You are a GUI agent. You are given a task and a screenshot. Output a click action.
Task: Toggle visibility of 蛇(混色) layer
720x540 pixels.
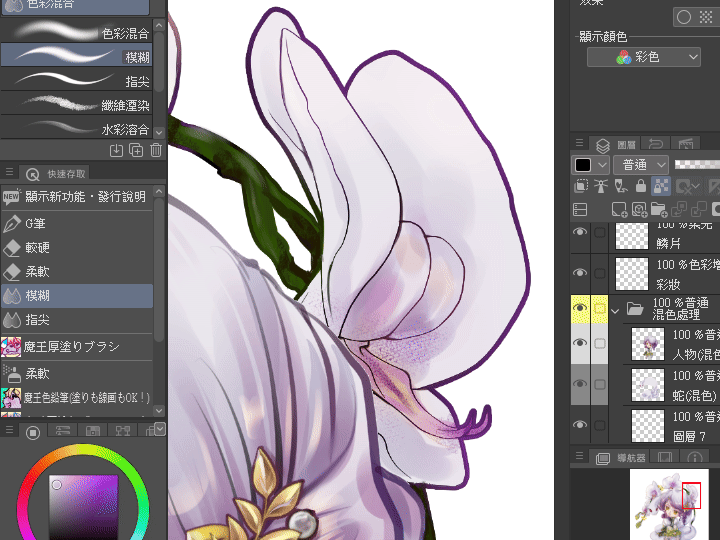click(x=580, y=384)
